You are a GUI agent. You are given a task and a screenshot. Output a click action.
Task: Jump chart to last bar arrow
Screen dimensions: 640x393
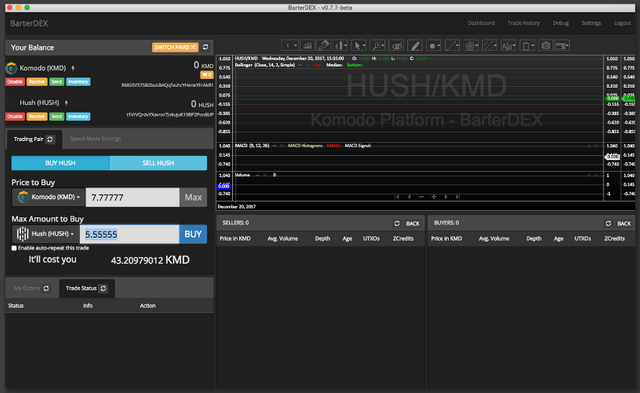point(458,197)
